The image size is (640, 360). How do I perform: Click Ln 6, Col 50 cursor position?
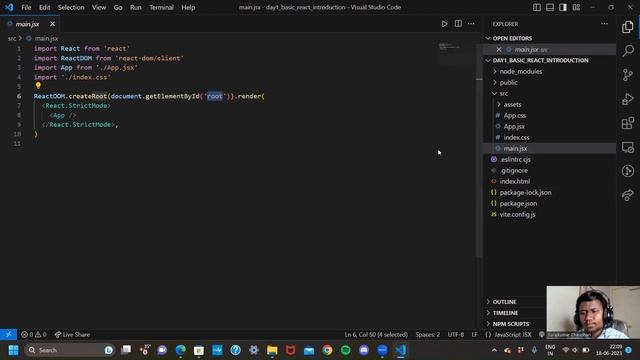[x=376, y=335]
